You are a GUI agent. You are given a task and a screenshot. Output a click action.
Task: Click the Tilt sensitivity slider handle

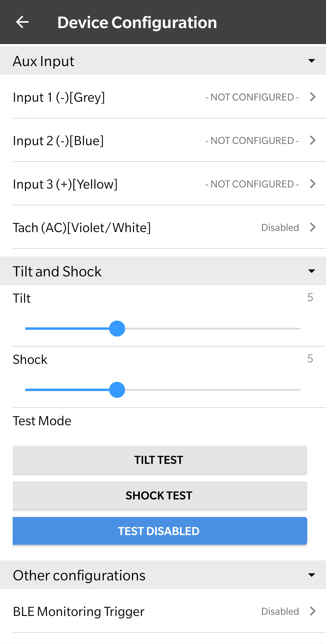click(x=117, y=329)
